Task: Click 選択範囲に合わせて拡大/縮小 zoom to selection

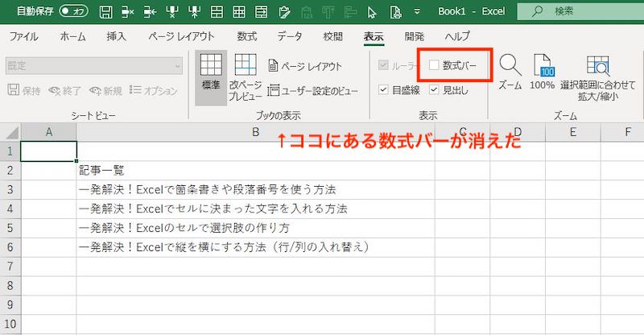Action: click(597, 77)
